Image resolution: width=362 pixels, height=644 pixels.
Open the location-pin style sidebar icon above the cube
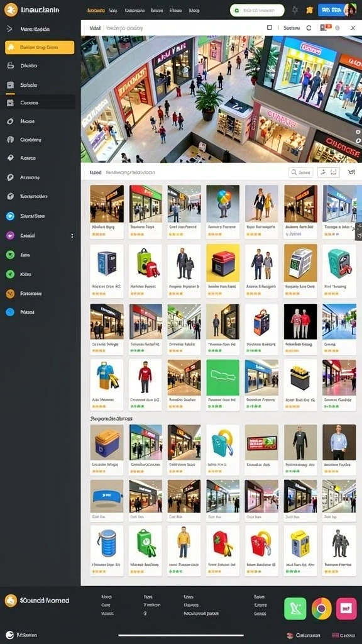tap(11, 177)
